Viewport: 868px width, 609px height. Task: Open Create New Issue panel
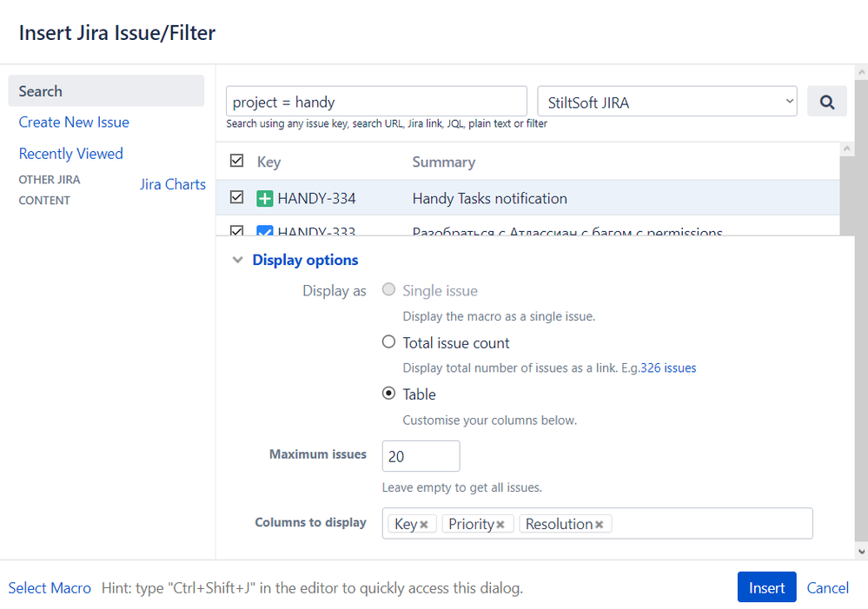(74, 122)
